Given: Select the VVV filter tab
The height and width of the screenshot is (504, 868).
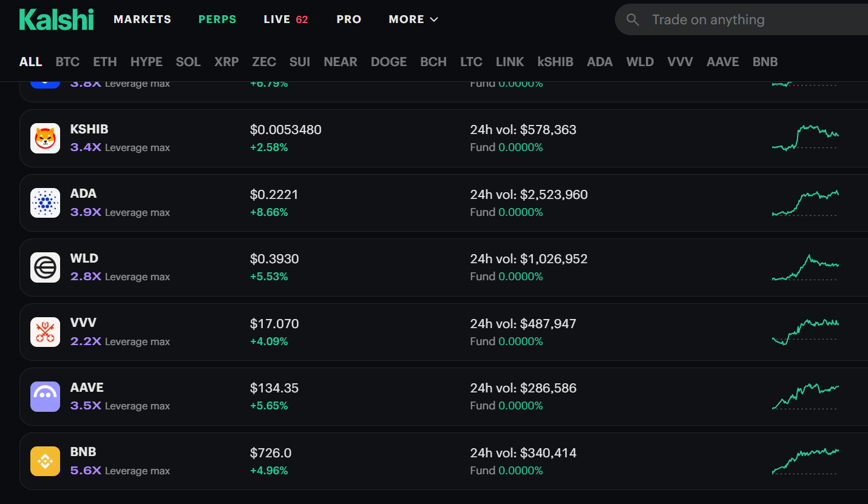Looking at the screenshot, I should (x=680, y=62).
